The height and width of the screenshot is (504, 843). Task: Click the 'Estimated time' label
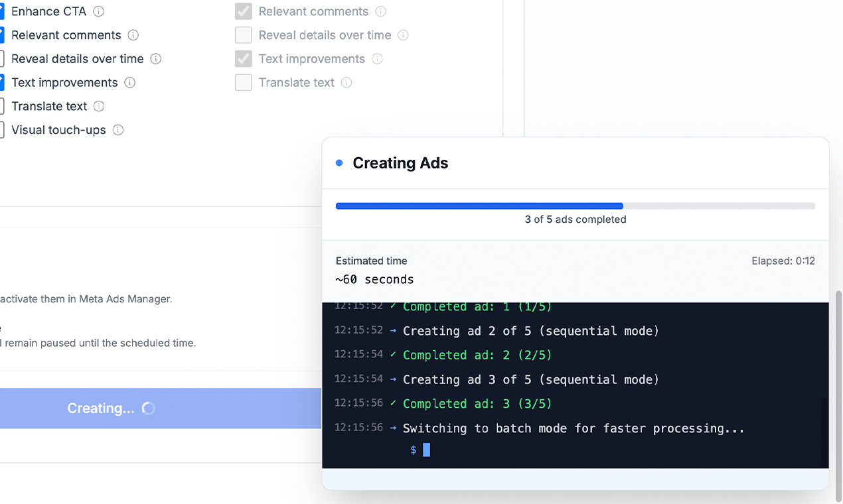[x=372, y=261]
